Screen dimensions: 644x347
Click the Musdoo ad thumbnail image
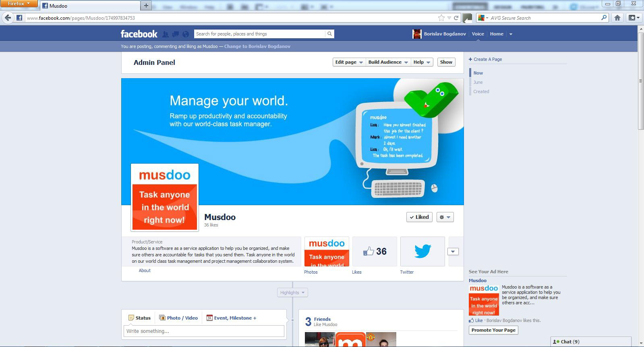click(484, 300)
